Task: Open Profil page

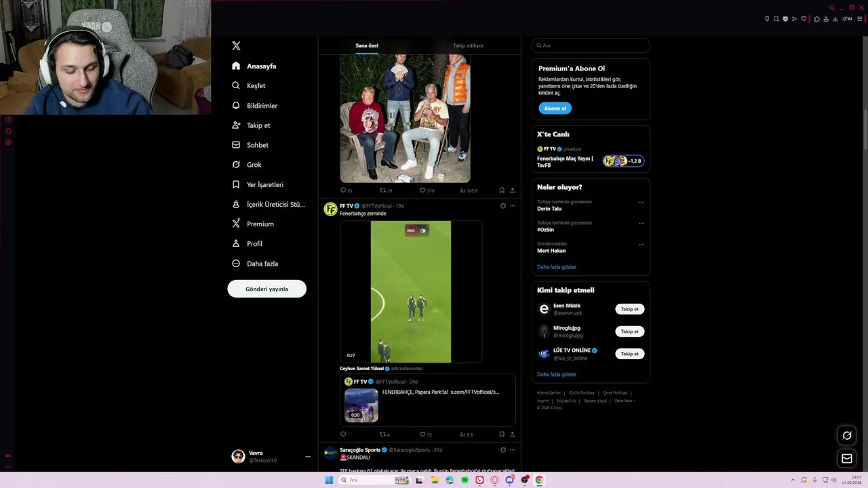Action: pos(247,243)
